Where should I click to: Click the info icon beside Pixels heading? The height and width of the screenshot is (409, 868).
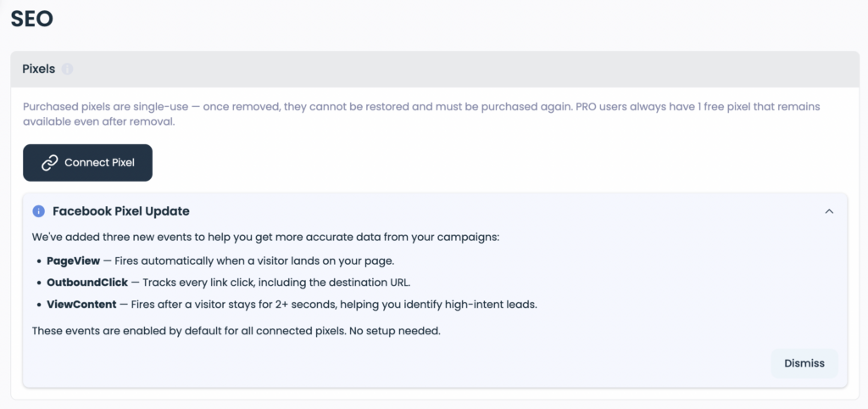68,69
